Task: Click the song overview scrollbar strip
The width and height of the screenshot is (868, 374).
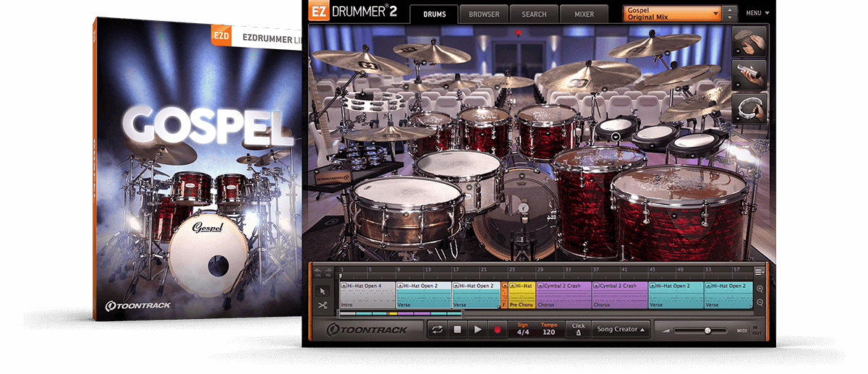Action: [x=401, y=314]
